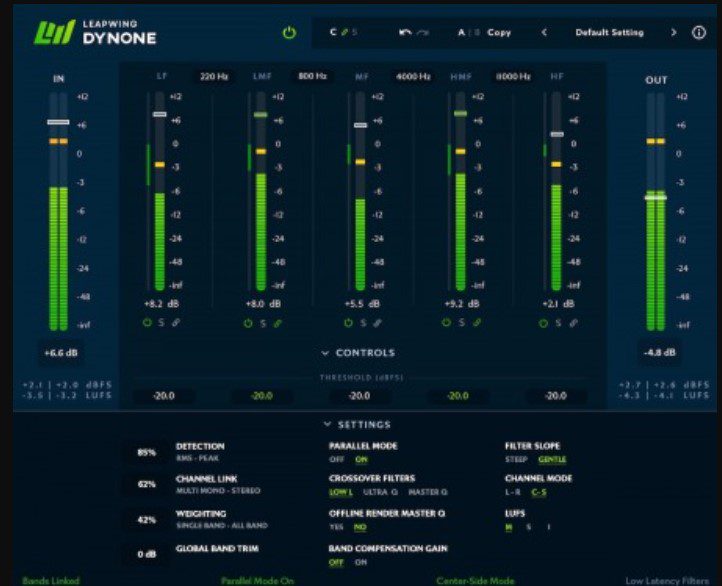Toggle power for the HF band

(543, 323)
